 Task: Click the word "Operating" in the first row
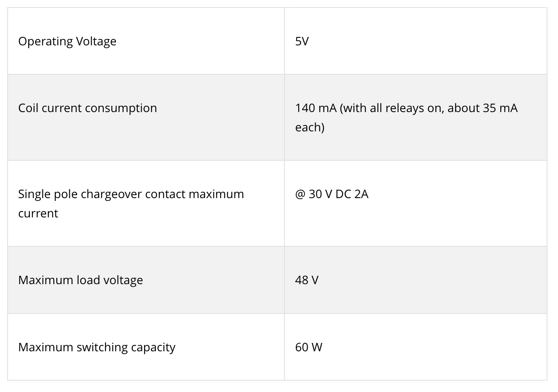tap(45, 41)
